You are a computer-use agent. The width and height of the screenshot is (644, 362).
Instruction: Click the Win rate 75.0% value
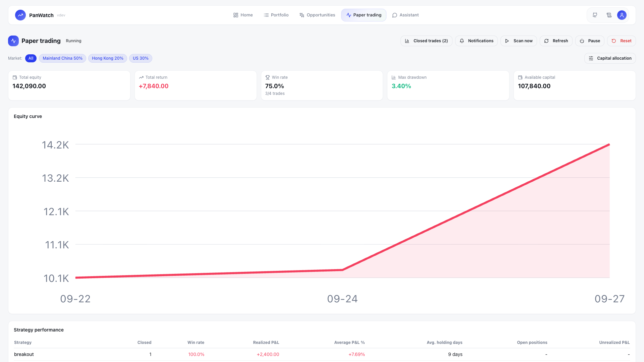[x=274, y=86]
